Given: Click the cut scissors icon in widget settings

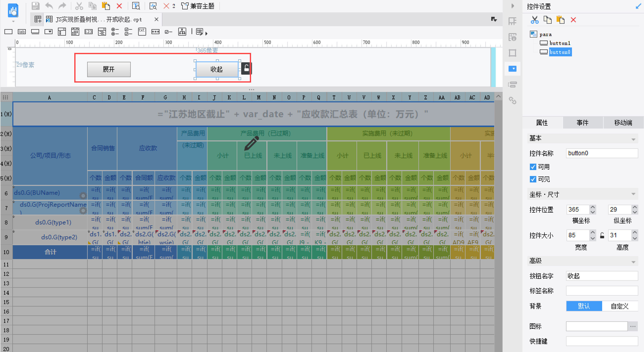Looking at the screenshot, I should click(x=535, y=20).
